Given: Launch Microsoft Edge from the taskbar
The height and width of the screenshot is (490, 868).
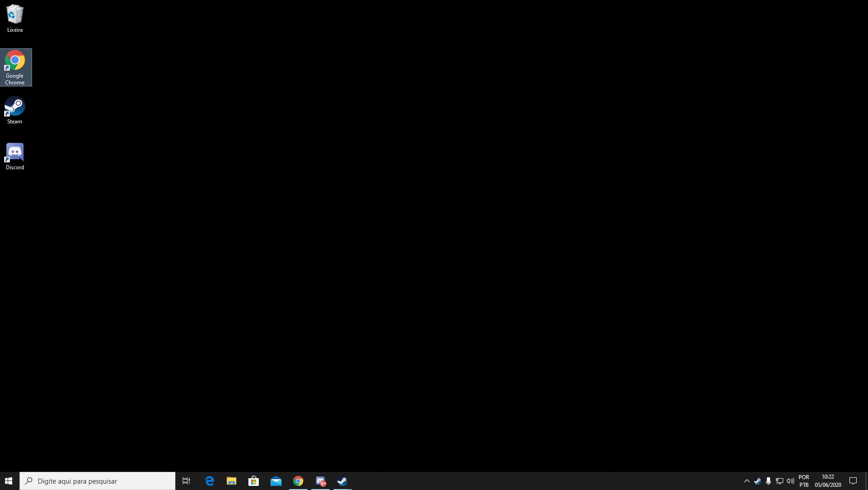Looking at the screenshot, I should point(209,481).
